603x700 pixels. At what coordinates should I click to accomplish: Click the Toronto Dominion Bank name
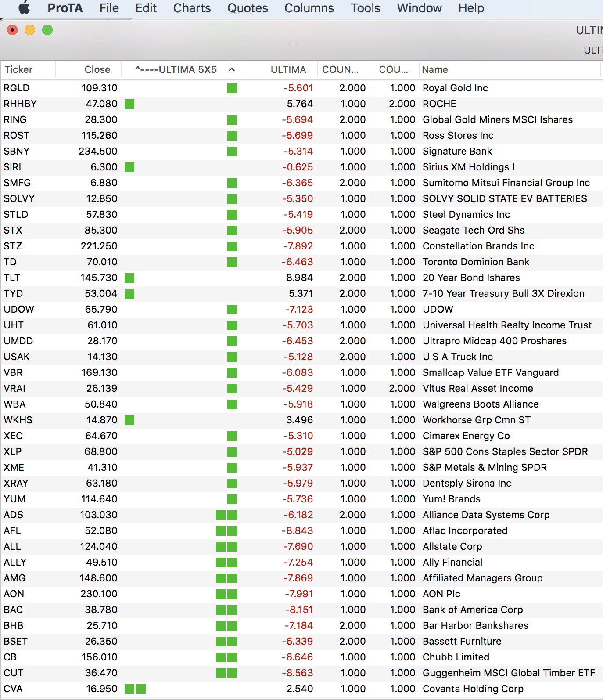point(476,262)
